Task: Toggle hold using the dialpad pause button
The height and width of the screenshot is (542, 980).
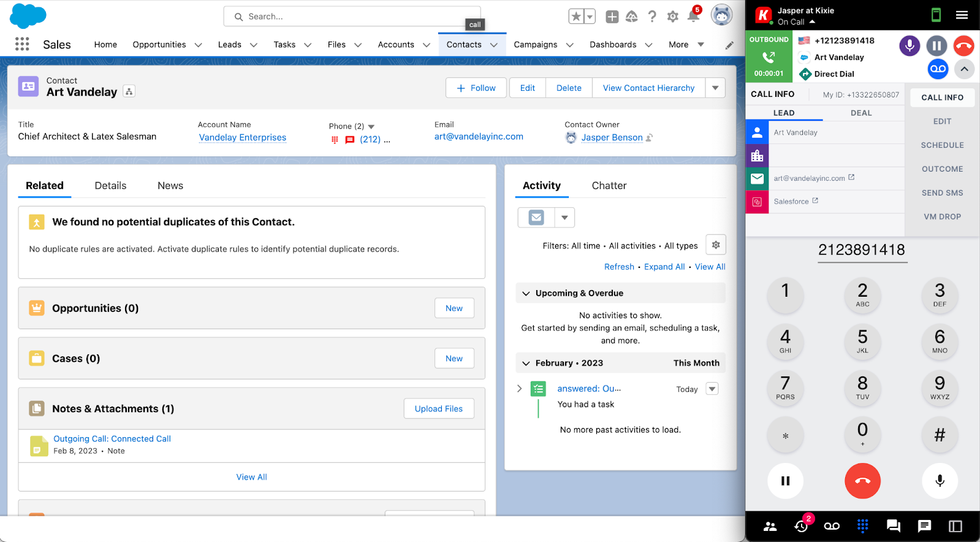Action: tap(785, 481)
